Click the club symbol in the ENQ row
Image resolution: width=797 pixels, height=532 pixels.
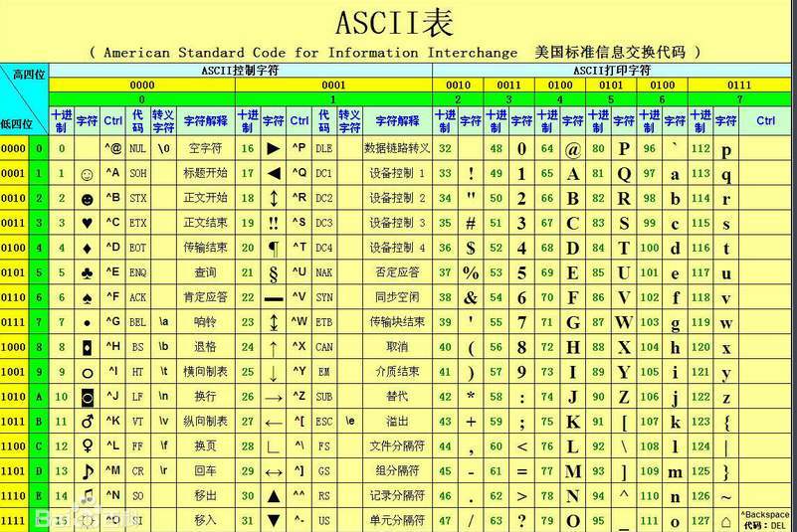pos(87,273)
